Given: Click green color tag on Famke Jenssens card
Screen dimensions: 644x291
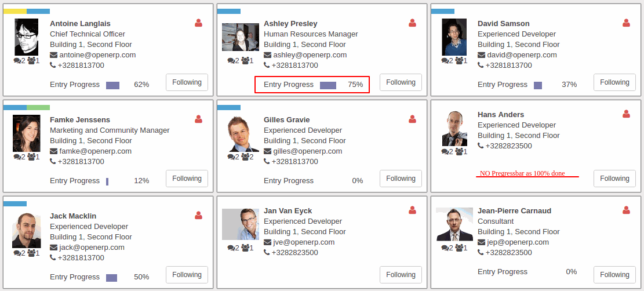Looking at the screenshot, I should click(x=38, y=108).
